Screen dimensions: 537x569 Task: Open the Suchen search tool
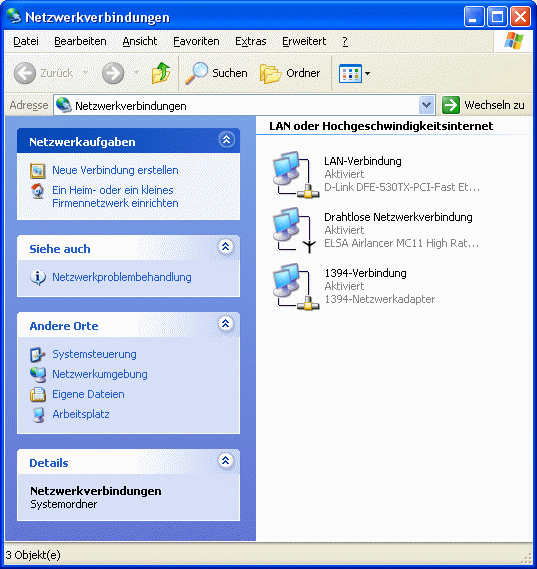click(216, 73)
